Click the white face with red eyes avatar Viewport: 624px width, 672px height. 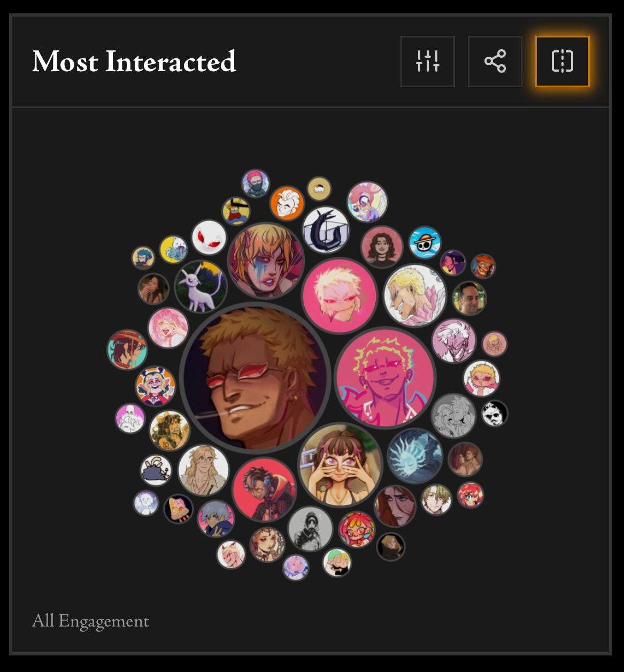click(x=209, y=238)
